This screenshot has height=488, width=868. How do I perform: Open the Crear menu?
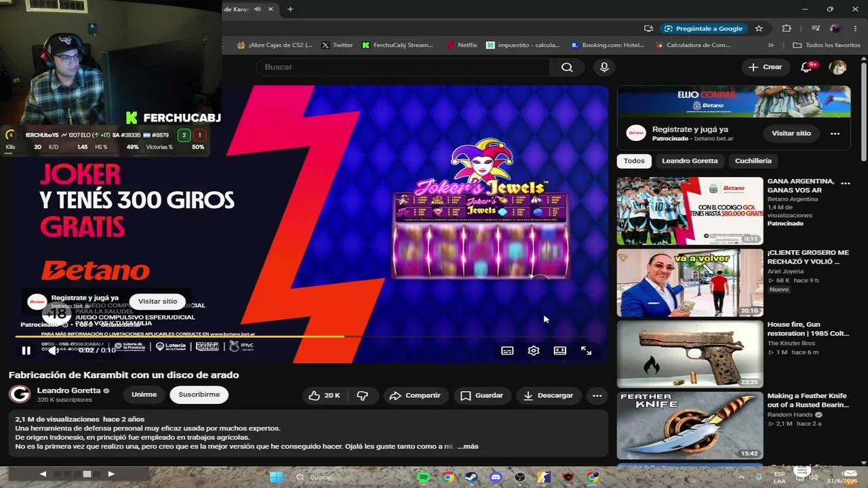point(765,67)
